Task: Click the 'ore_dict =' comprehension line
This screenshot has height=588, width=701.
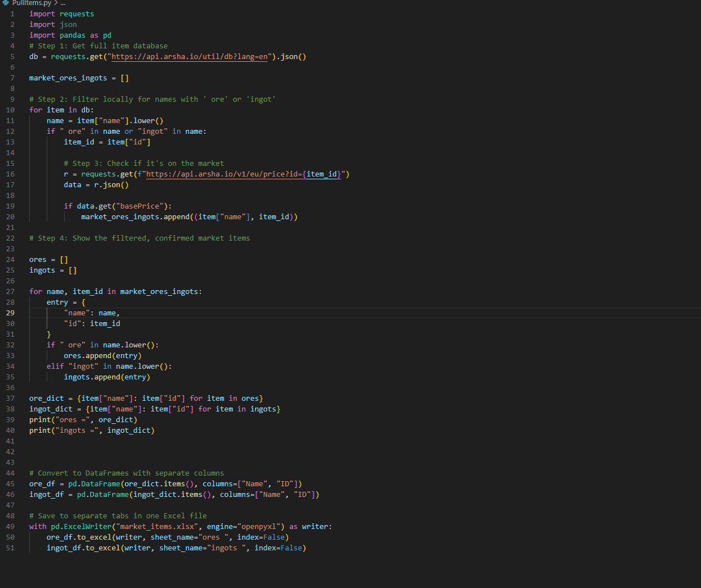Action: point(146,399)
